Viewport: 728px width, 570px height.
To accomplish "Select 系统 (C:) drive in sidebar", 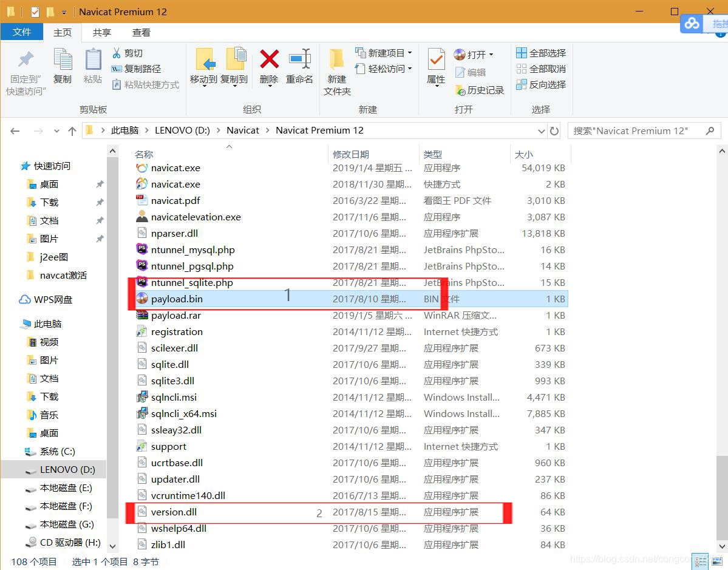I will point(50,451).
